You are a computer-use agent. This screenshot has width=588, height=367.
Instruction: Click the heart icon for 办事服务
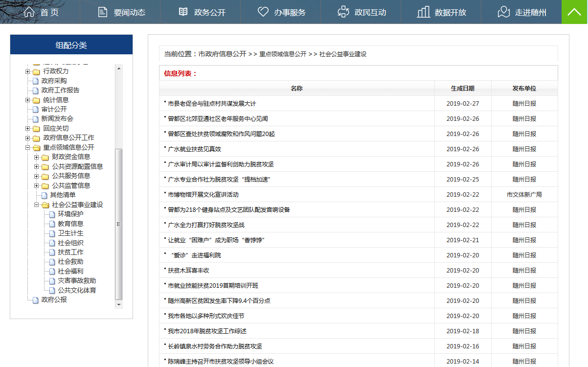coord(263,12)
